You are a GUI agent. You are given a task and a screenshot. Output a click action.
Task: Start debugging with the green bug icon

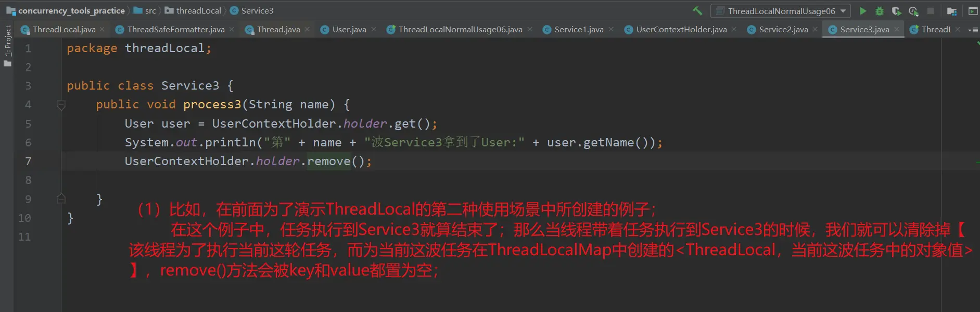tap(880, 11)
